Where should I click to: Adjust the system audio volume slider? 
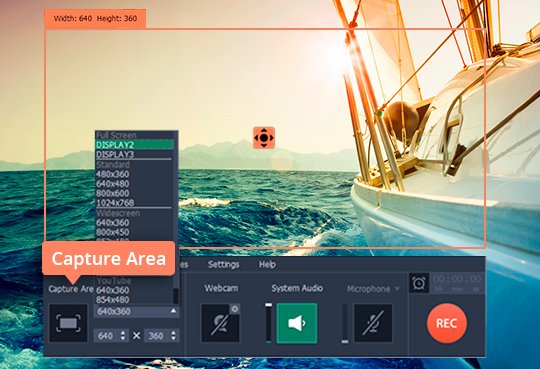tap(269, 323)
